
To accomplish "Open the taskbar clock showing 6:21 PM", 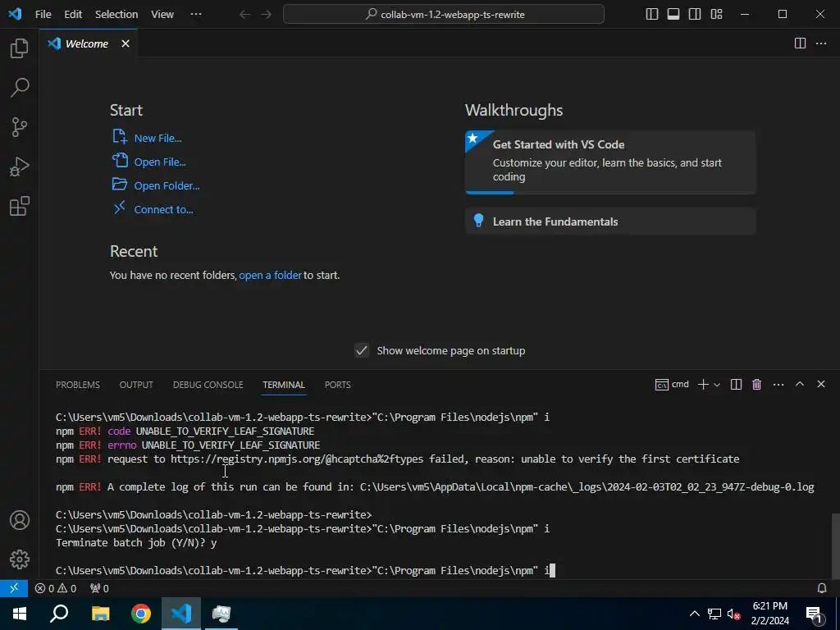I will coord(769,614).
